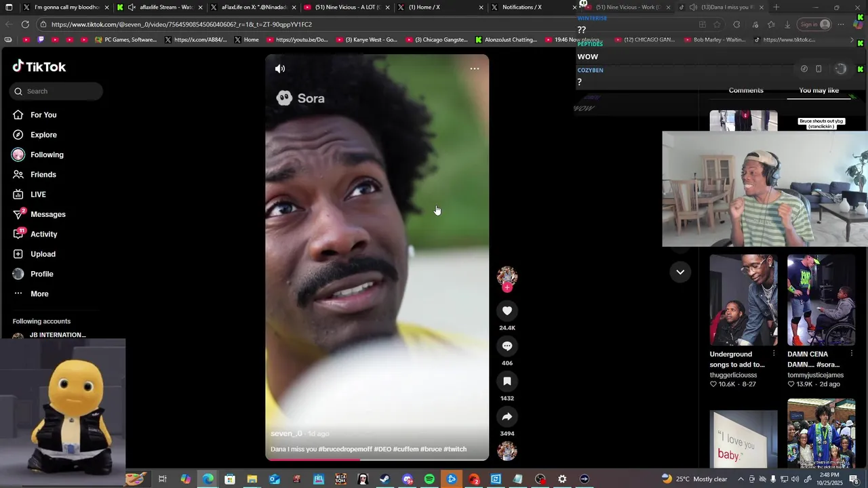
Task: Open the Upload page
Action: point(43,254)
